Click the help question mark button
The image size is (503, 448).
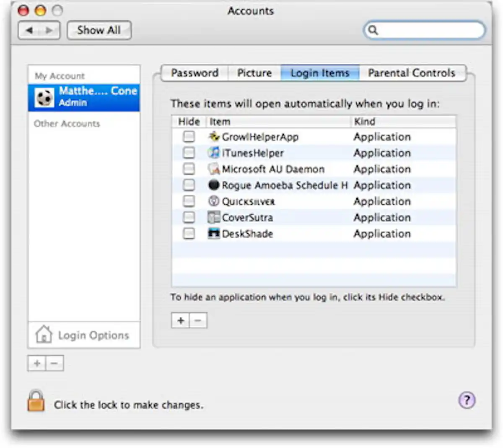coord(467,401)
